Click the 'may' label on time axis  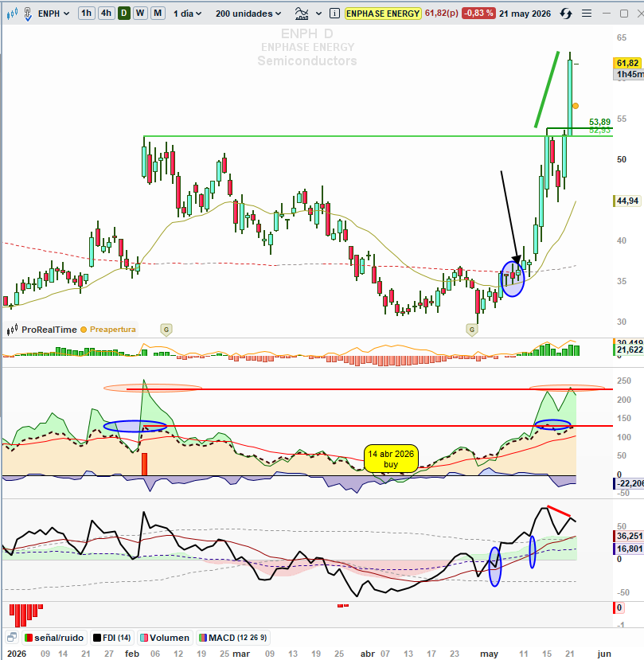click(x=489, y=654)
